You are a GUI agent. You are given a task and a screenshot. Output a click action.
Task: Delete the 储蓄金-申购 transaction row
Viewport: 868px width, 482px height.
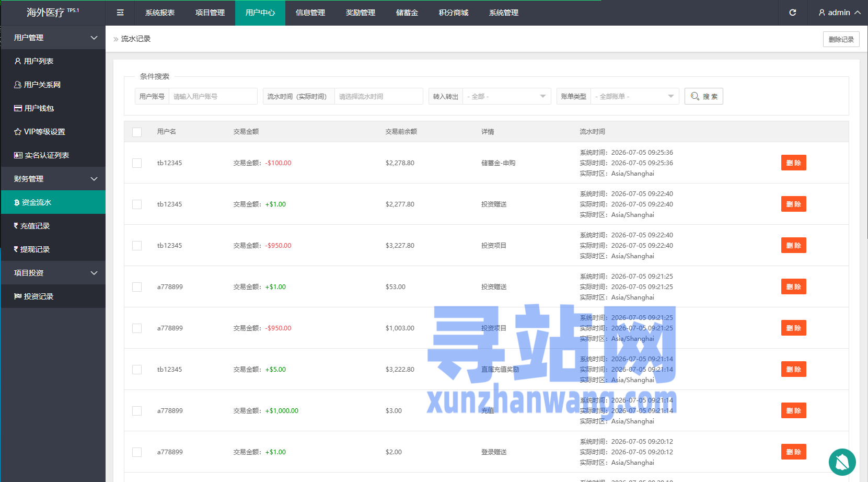[x=794, y=163]
